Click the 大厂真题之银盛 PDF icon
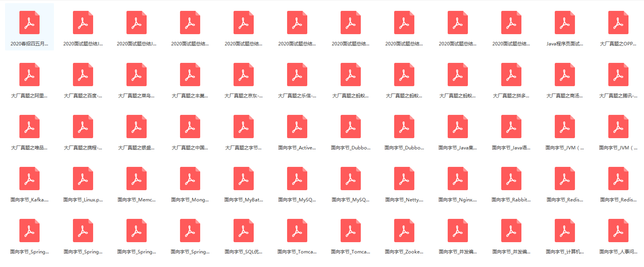 pyautogui.click(x=137, y=127)
